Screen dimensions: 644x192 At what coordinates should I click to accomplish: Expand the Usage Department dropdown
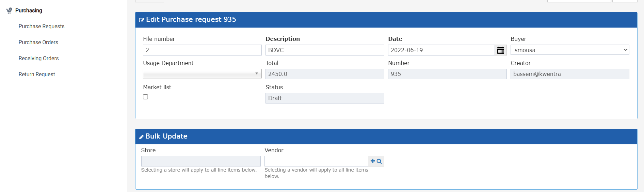coord(202,74)
